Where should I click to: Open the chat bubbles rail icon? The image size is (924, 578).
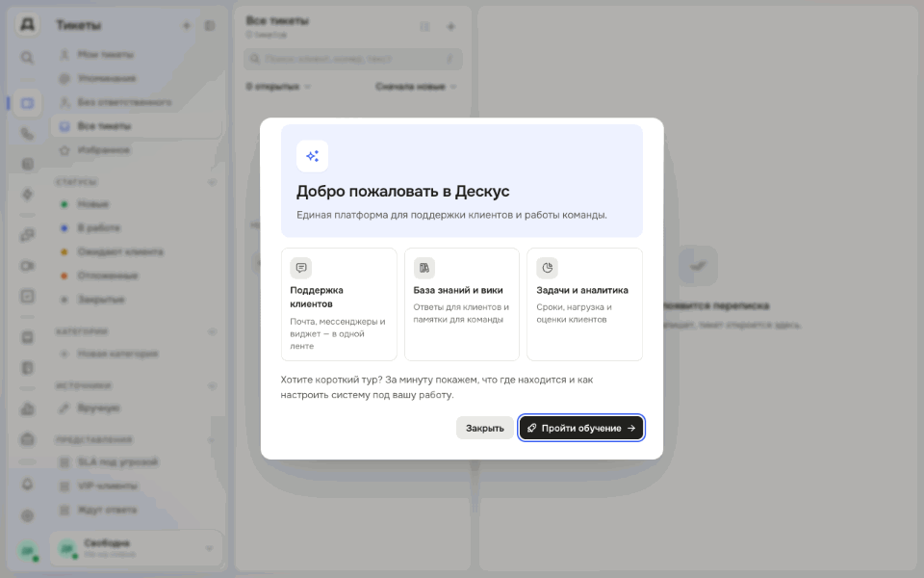click(27, 235)
